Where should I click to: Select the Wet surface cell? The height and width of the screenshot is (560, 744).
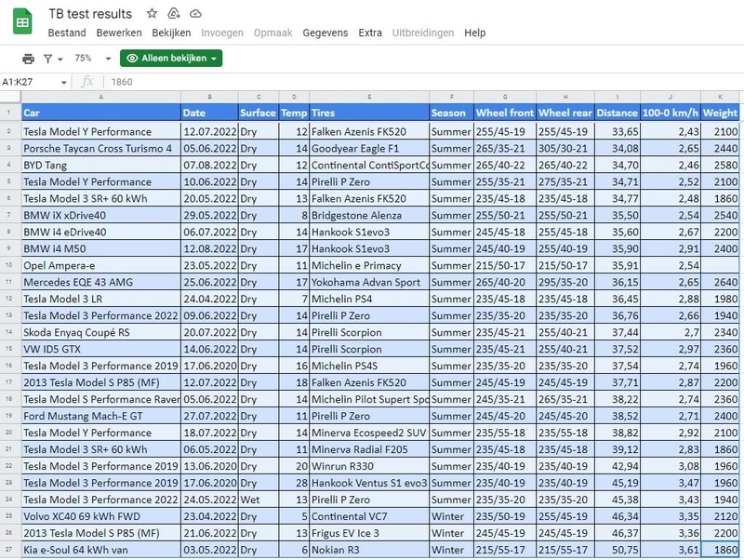pos(259,500)
